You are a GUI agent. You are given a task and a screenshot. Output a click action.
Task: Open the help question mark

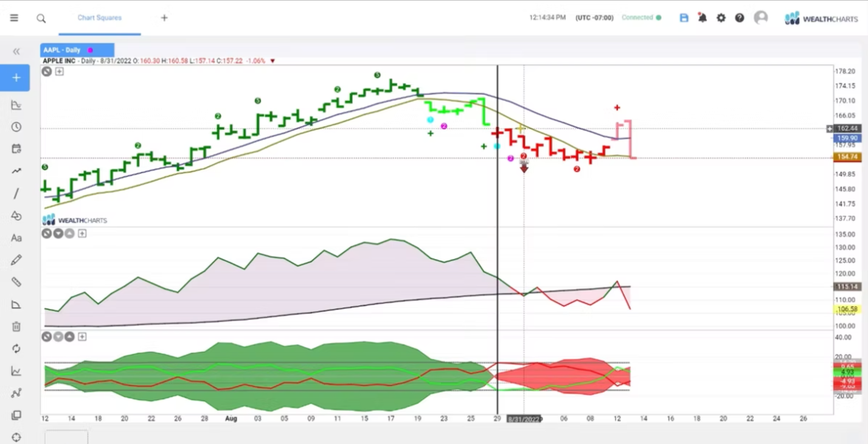click(740, 18)
